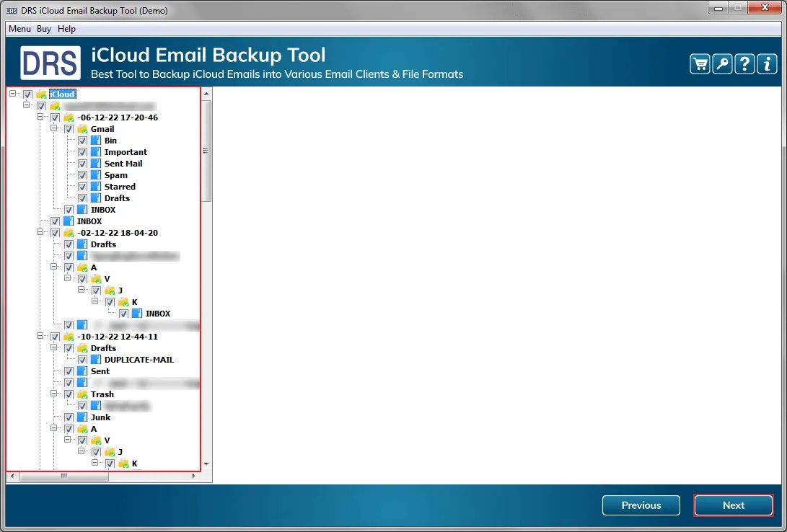The height and width of the screenshot is (532, 787).
Task: Open the Help menu
Action: tap(66, 29)
